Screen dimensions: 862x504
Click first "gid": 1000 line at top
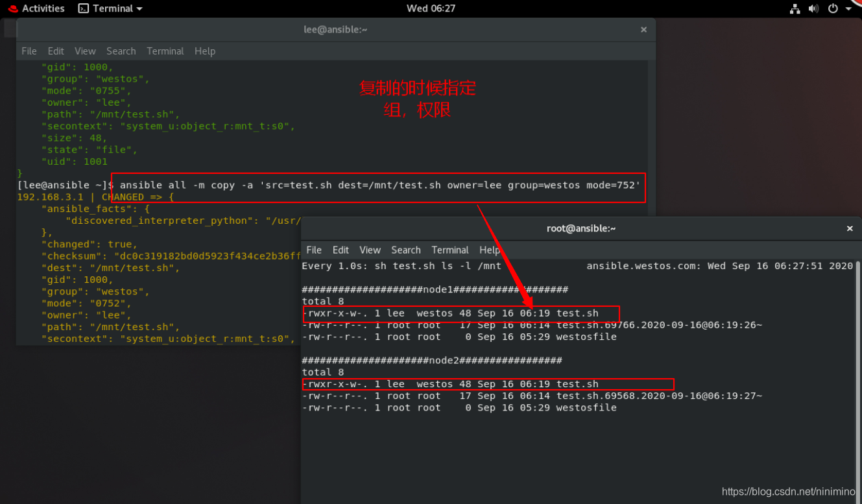pos(77,67)
